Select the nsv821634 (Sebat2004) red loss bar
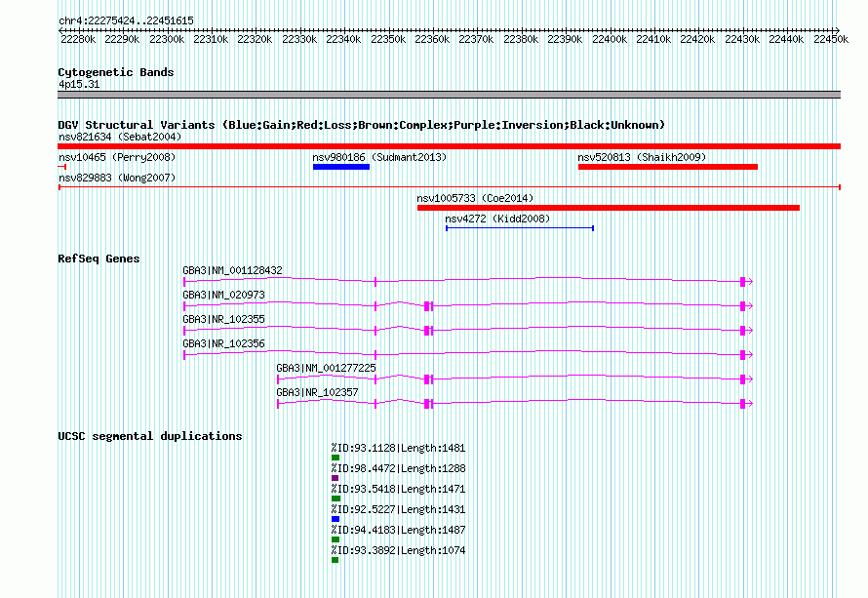 coord(449,146)
